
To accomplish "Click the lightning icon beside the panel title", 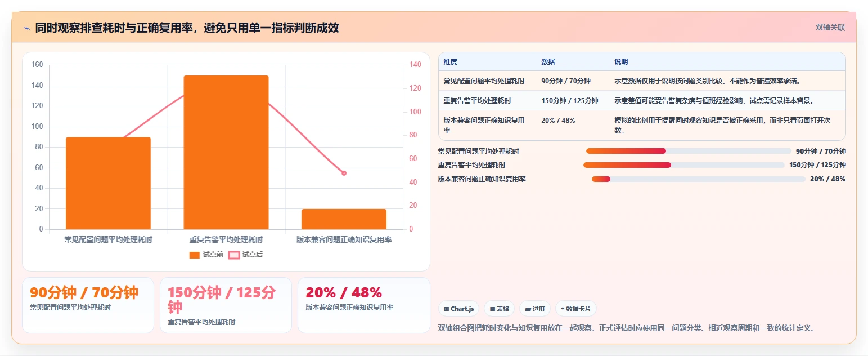I will coord(26,28).
